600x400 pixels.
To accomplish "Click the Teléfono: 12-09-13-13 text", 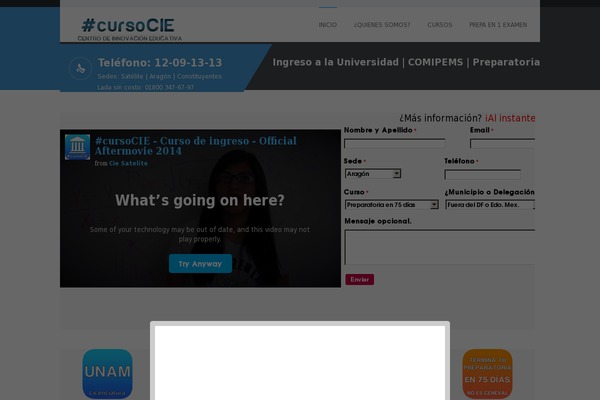I will [x=160, y=63].
